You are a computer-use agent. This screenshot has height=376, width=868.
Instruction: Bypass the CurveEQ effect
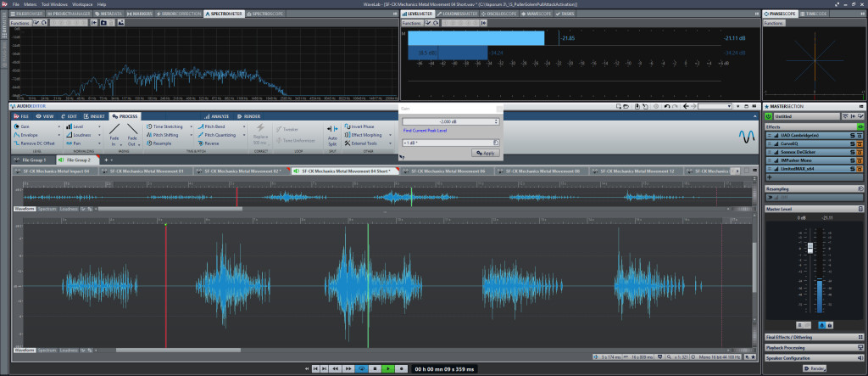click(x=860, y=143)
